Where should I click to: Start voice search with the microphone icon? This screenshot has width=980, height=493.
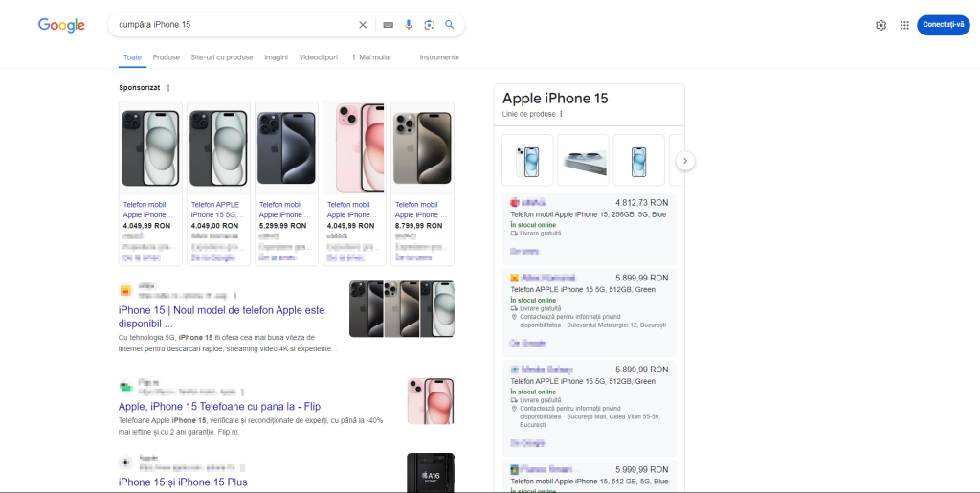409,25
